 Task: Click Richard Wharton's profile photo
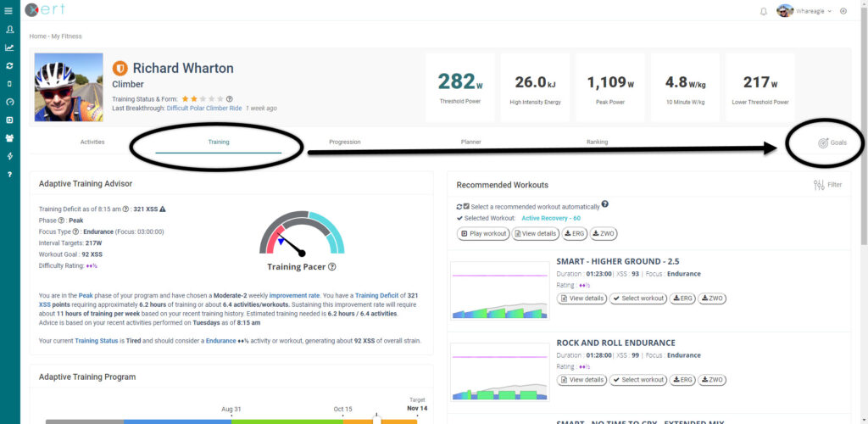click(x=69, y=86)
